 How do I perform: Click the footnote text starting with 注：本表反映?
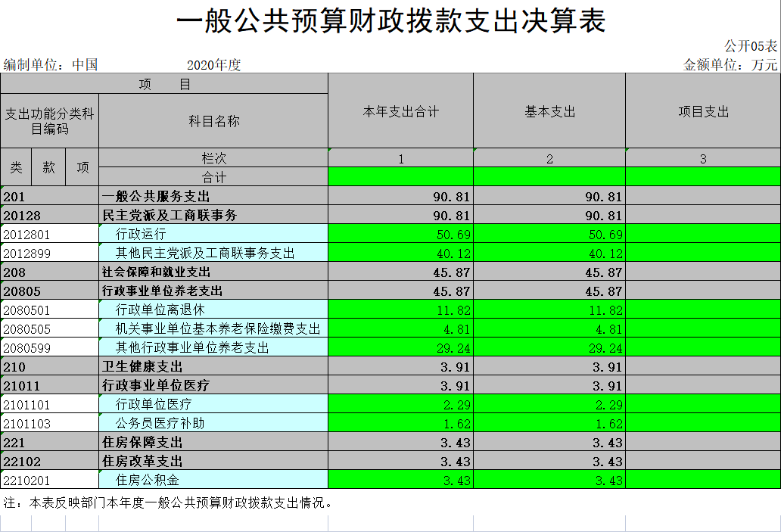pos(168,502)
